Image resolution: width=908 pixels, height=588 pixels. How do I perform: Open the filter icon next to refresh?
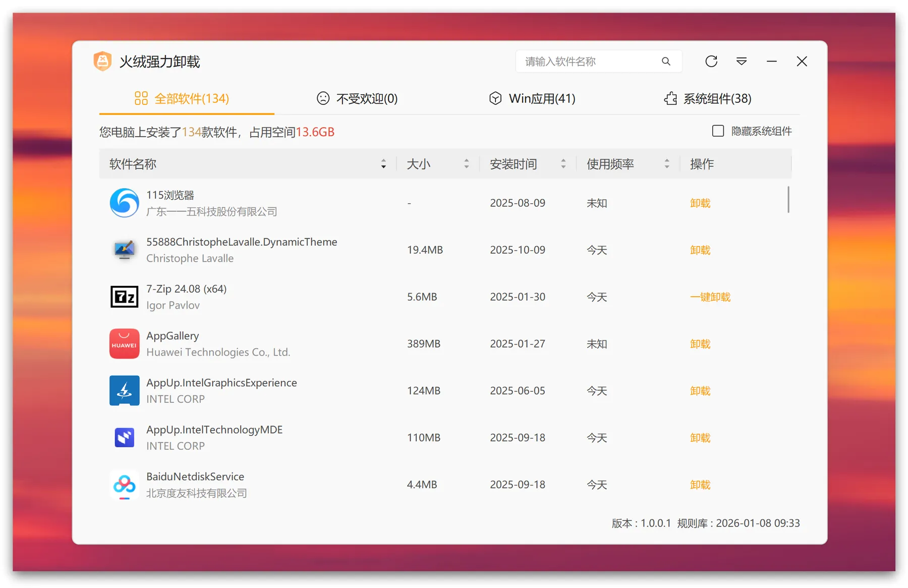coord(742,61)
